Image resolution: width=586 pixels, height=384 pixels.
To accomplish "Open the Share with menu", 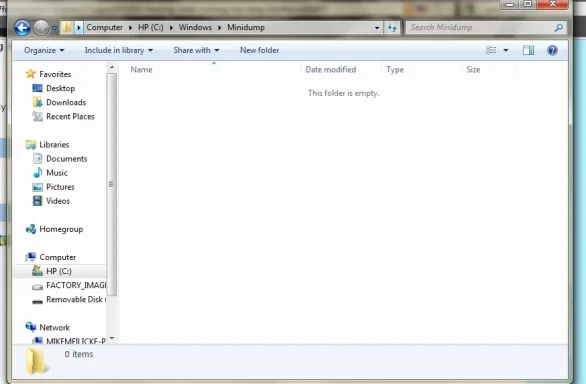I will click(x=196, y=50).
